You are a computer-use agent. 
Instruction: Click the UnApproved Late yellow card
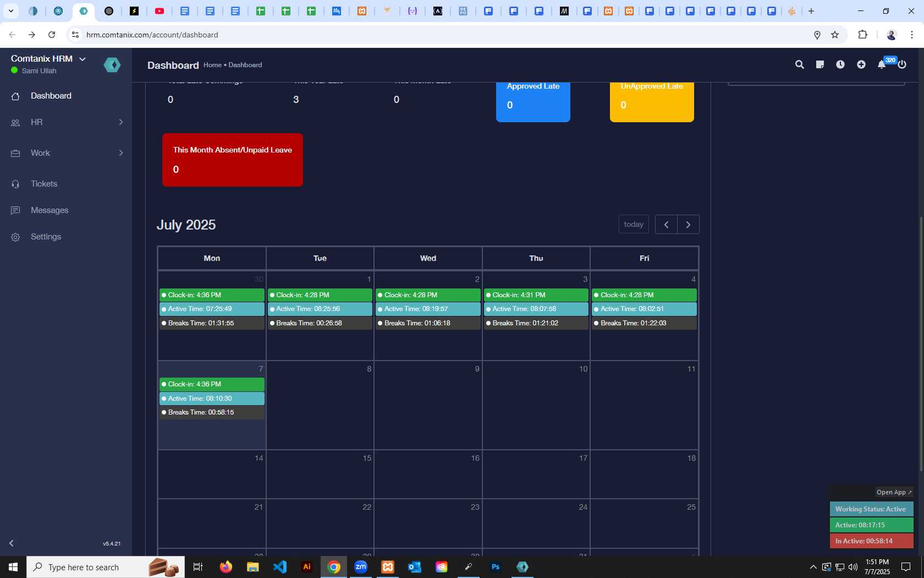click(652, 102)
